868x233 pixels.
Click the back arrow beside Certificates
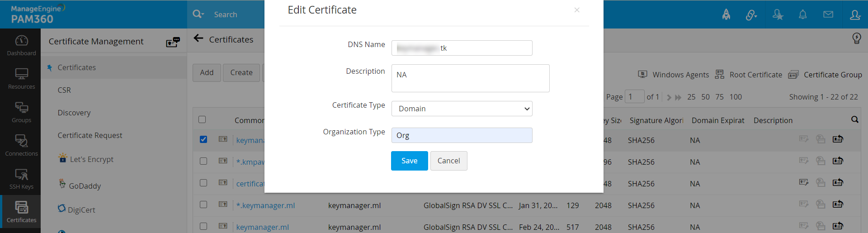198,38
